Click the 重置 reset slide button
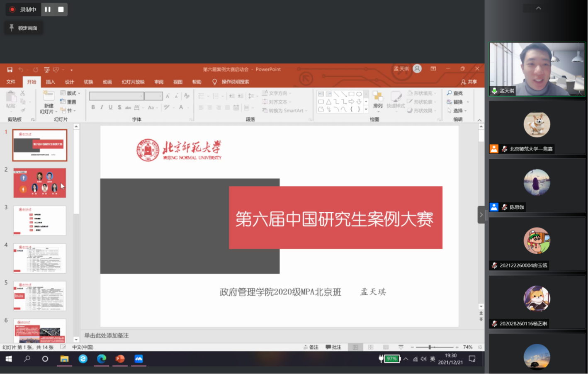 click(68, 102)
